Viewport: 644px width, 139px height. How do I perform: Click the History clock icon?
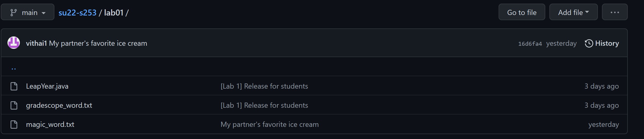[589, 43]
